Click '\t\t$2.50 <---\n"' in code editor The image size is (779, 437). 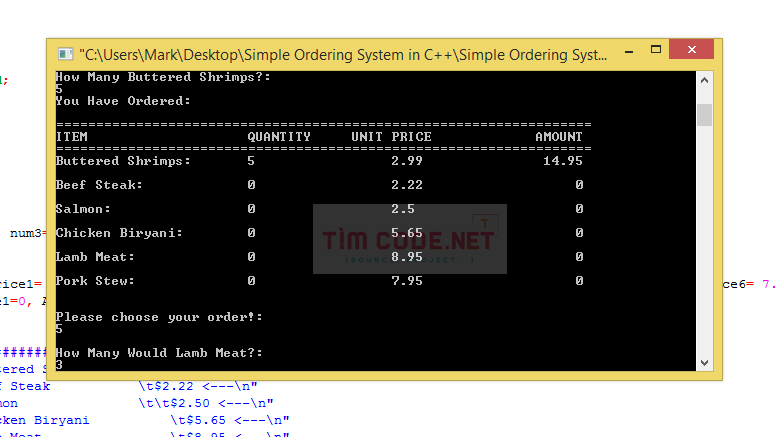[206, 403]
